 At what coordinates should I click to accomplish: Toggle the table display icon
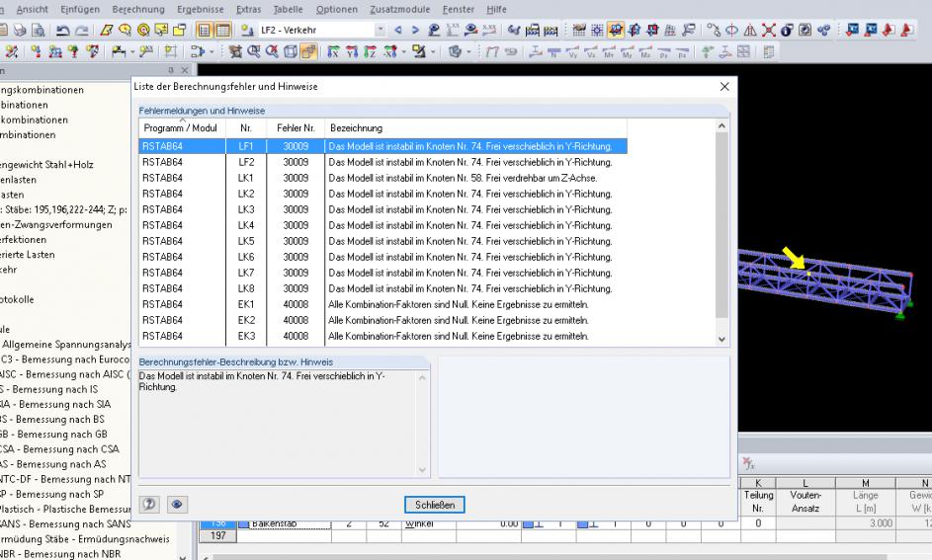(223, 30)
